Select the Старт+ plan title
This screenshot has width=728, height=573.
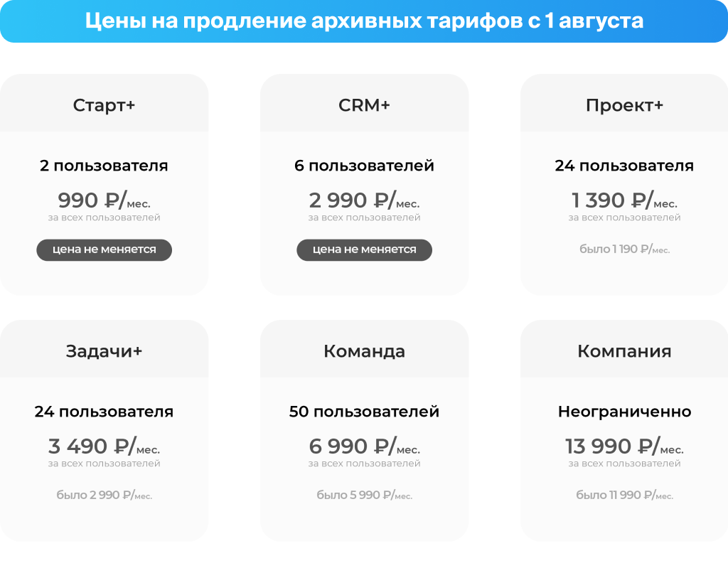pyautogui.click(x=104, y=105)
